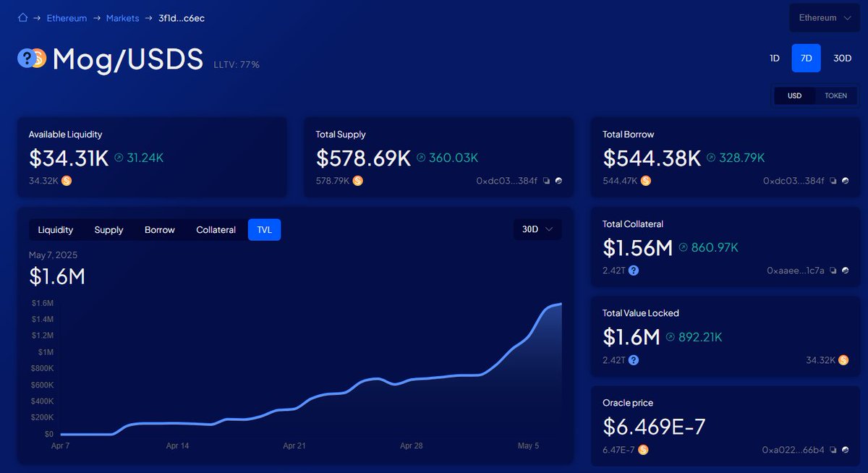Select the Collateral chart tab
Viewport: 868px width, 473px height.
pyautogui.click(x=215, y=229)
